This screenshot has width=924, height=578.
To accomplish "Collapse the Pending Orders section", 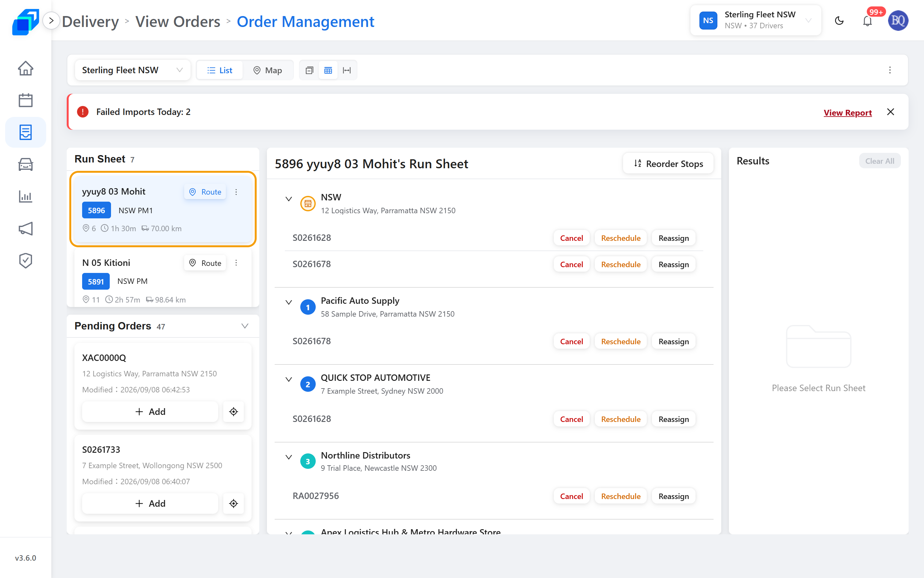I will (x=245, y=326).
